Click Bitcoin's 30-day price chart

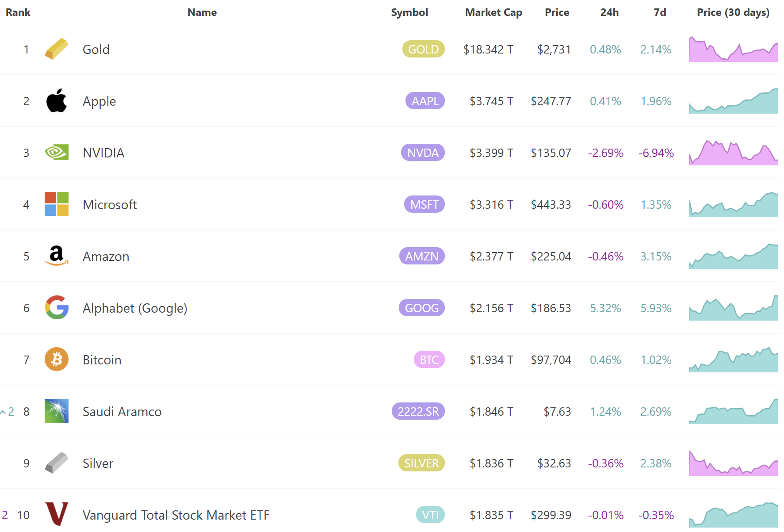[x=733, y=360]
